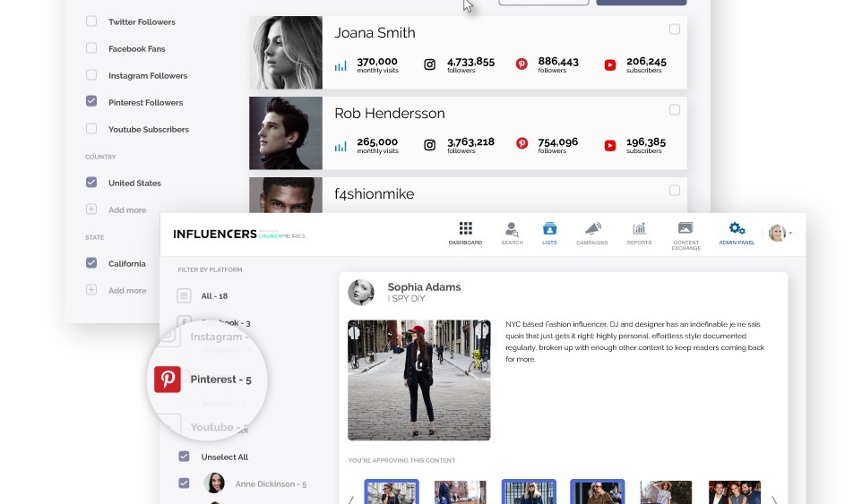
Task: Open Sophia Adams' street photo post
Action: 419,380
